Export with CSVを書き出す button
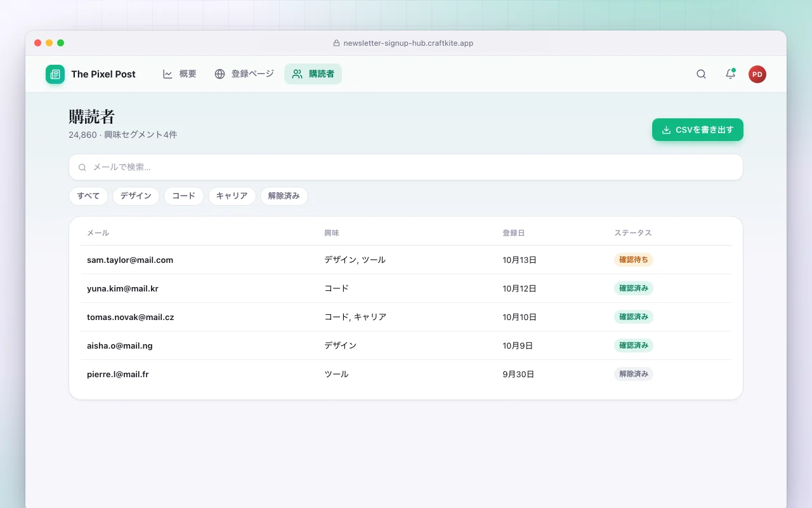 [698, 130]
